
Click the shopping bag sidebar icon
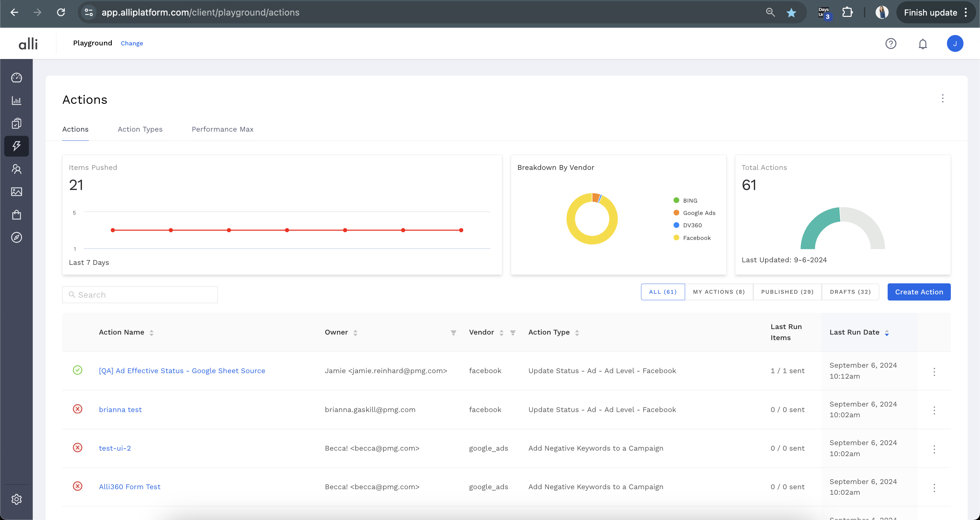16,215
